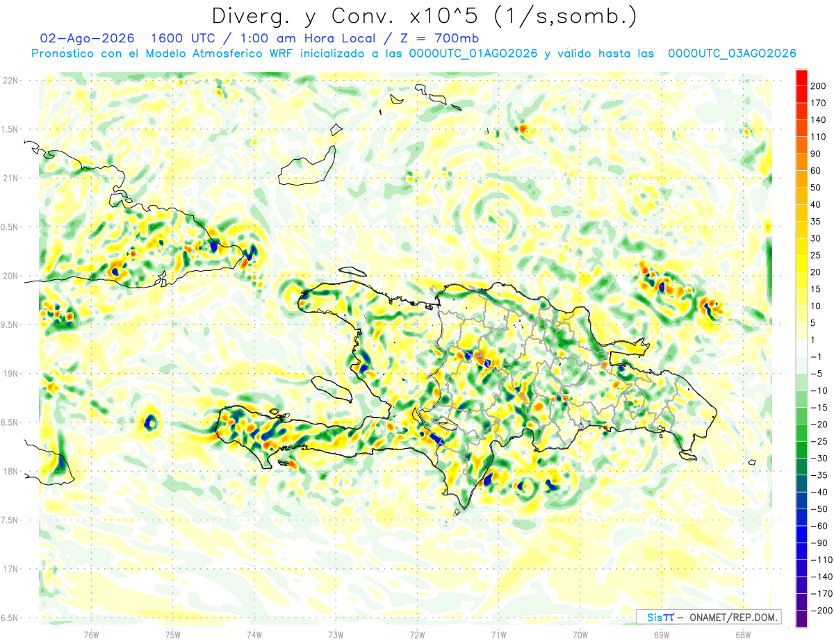The image size is (834, 644).
Task: Click the color scale value "-200"
Action: [821, 610]
